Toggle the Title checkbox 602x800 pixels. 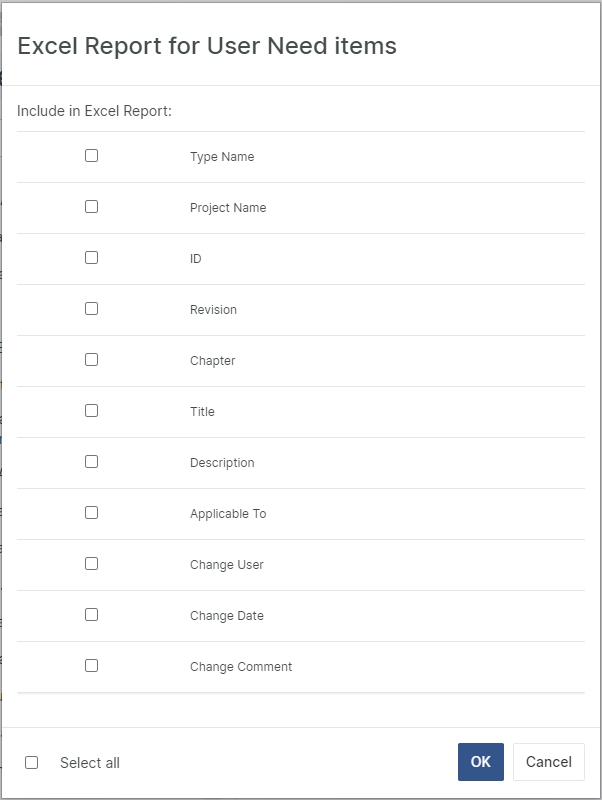91,411
